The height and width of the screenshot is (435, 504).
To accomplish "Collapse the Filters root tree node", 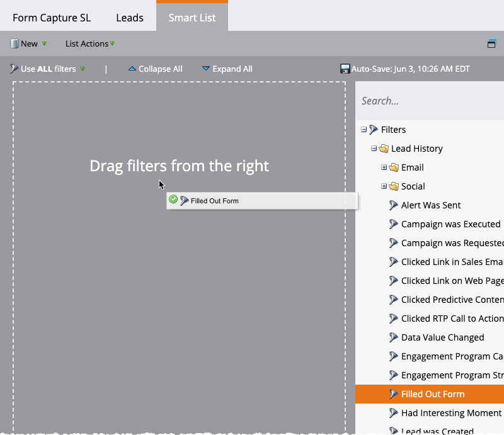I will pos(364,130).
